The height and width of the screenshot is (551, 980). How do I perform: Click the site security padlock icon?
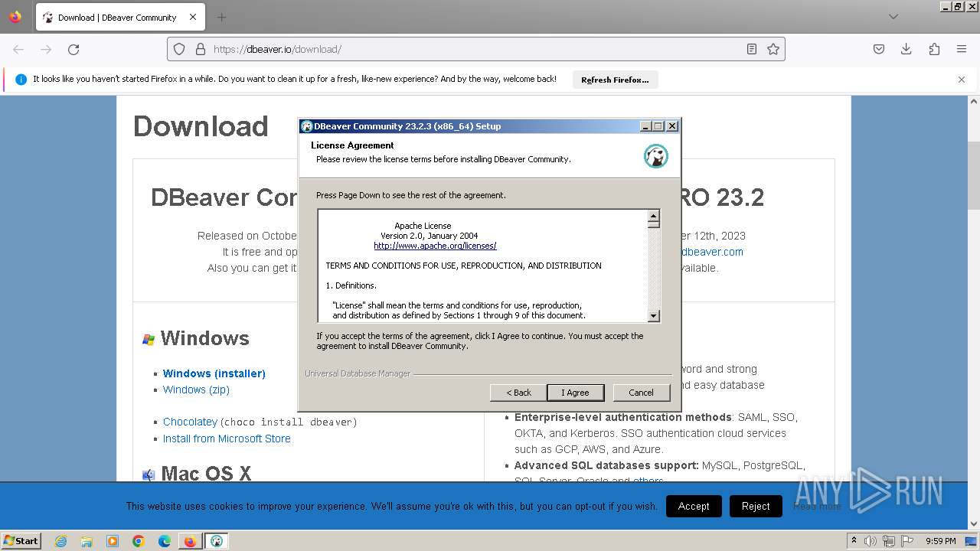tap(201, 49)
